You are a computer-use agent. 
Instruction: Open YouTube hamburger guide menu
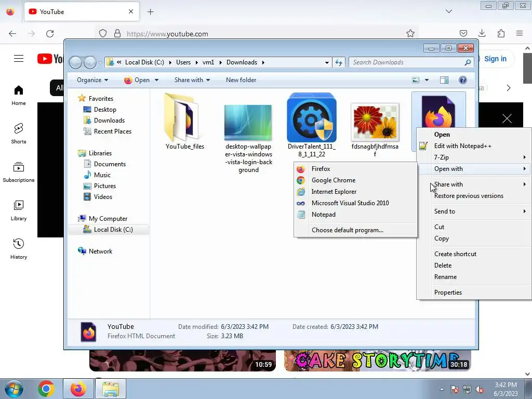coord(19,59)
